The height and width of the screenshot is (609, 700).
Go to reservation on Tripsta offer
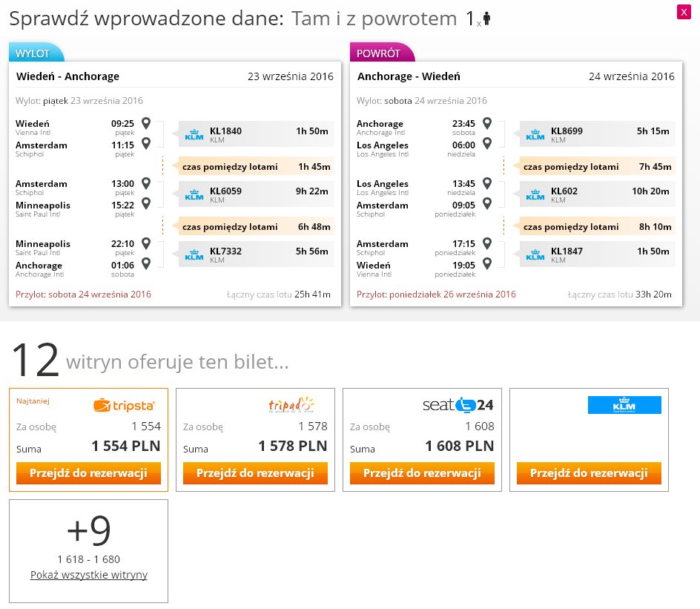[88, 473]
